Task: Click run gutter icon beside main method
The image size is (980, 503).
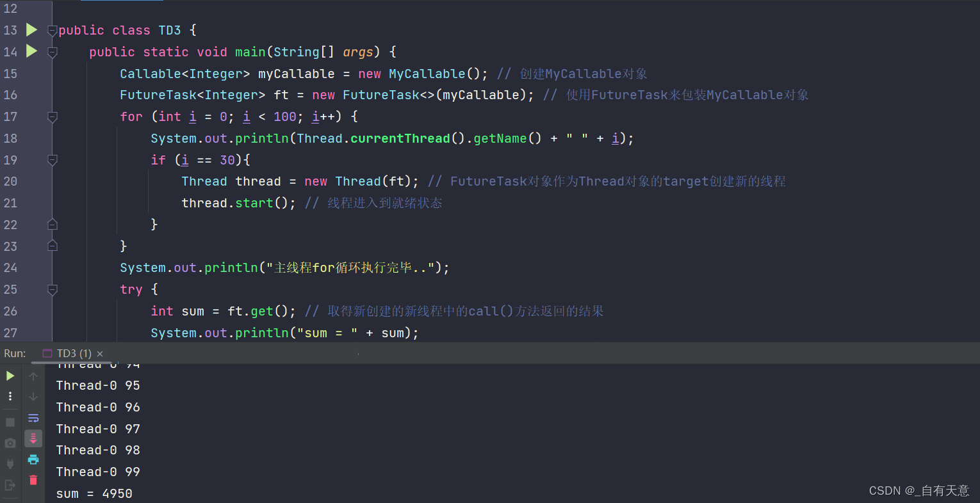Action: coord(31,51)
